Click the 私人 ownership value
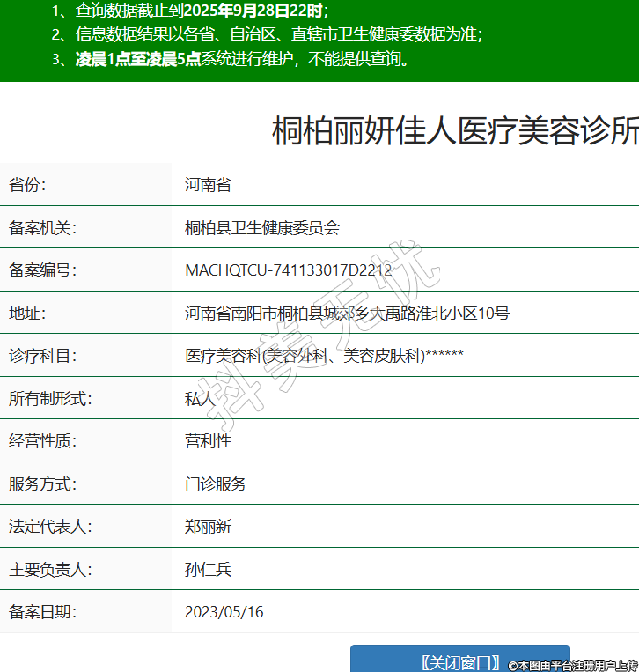 [200, 398]
